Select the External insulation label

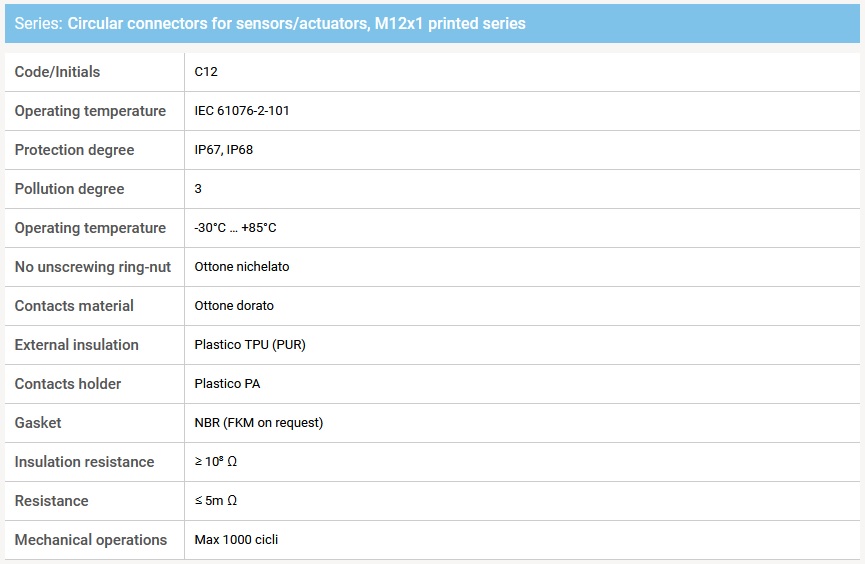click(x=77, y=345)
